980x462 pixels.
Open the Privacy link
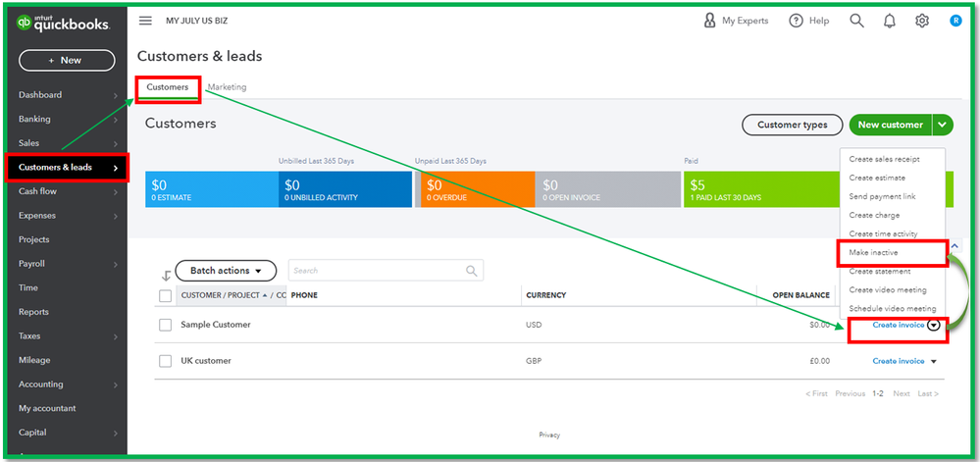point(549,436)
